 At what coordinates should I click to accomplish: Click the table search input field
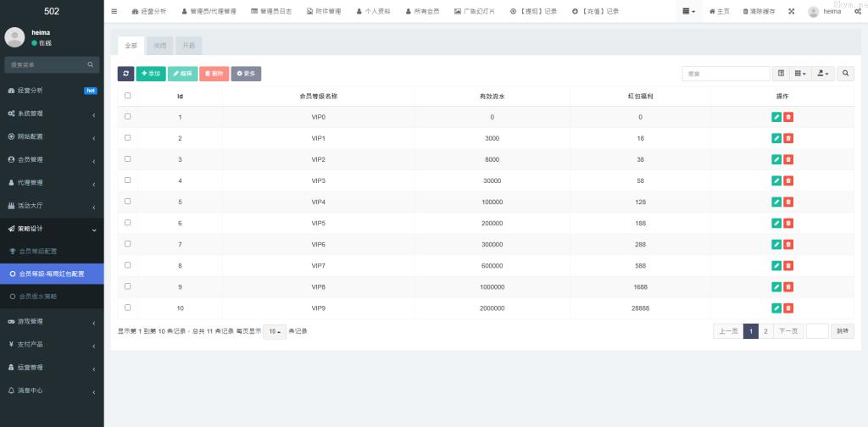coord(726,74)
